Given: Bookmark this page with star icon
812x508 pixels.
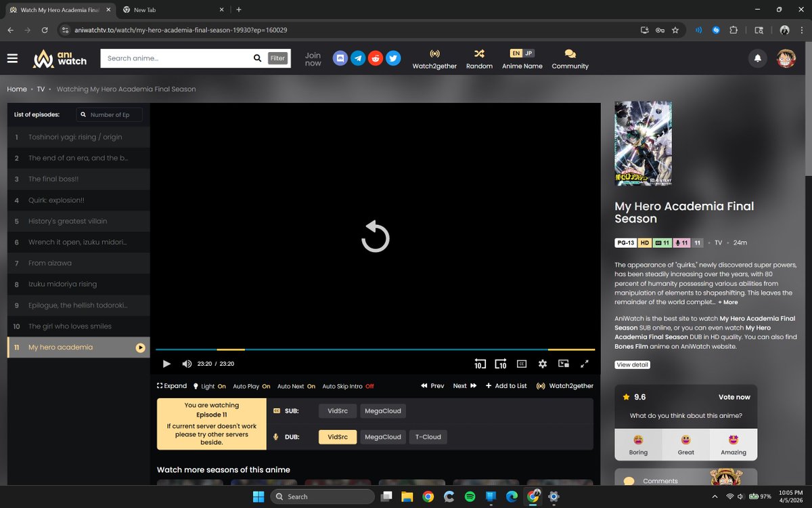Looking at the screenshot, I should tap(675, 30).
